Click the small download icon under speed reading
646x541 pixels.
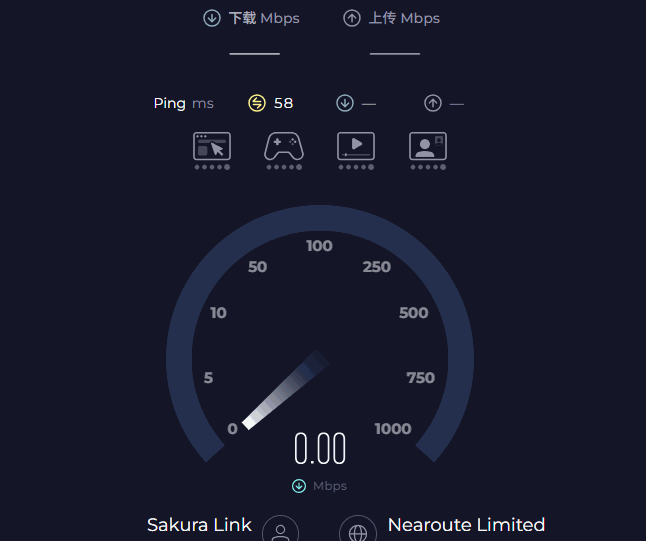click(x=299, y=486)
